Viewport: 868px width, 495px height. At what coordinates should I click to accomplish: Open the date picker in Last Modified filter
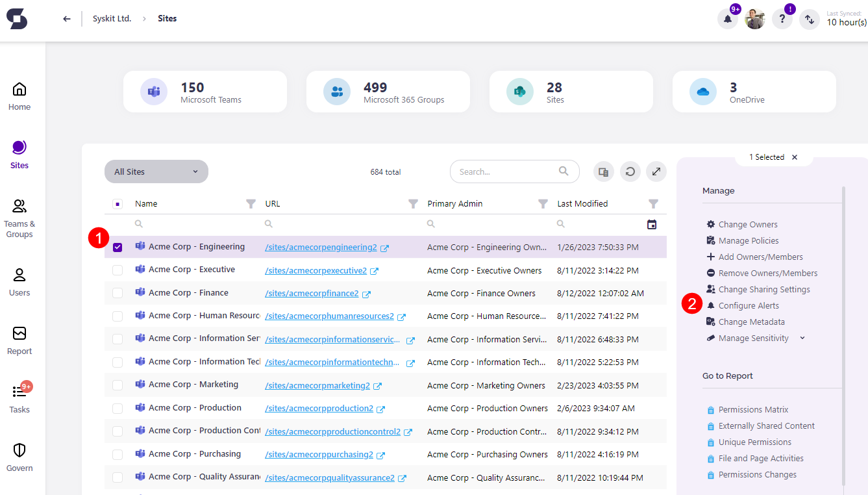point(652,223)
